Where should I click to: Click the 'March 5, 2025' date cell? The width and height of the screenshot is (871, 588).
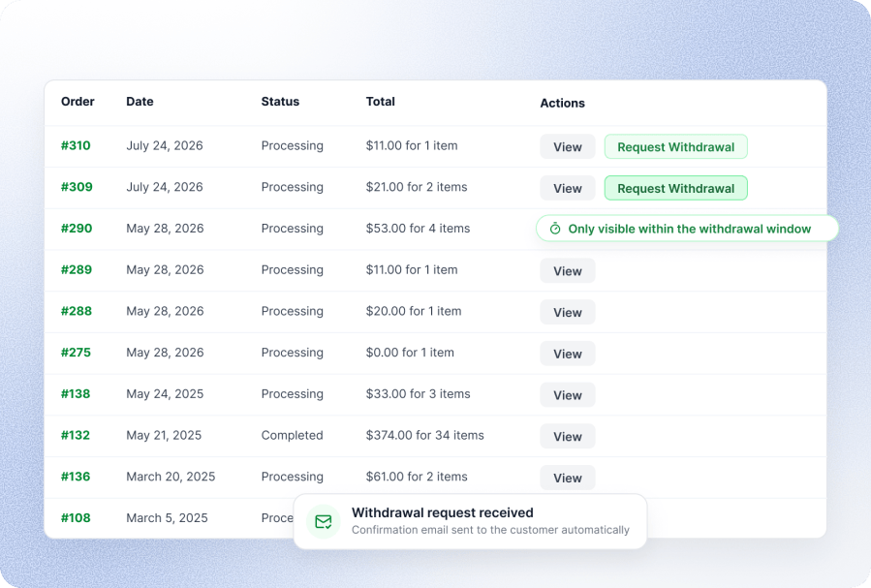pos(168,518)
